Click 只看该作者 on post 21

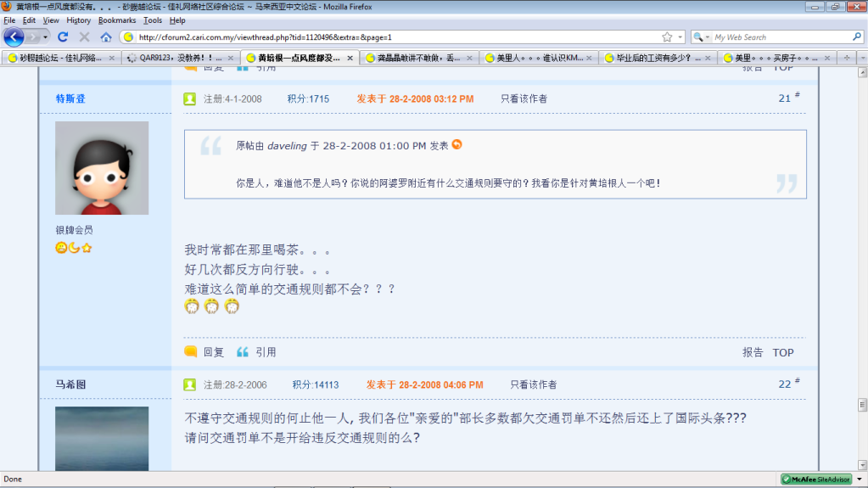[x=524, y=99]
